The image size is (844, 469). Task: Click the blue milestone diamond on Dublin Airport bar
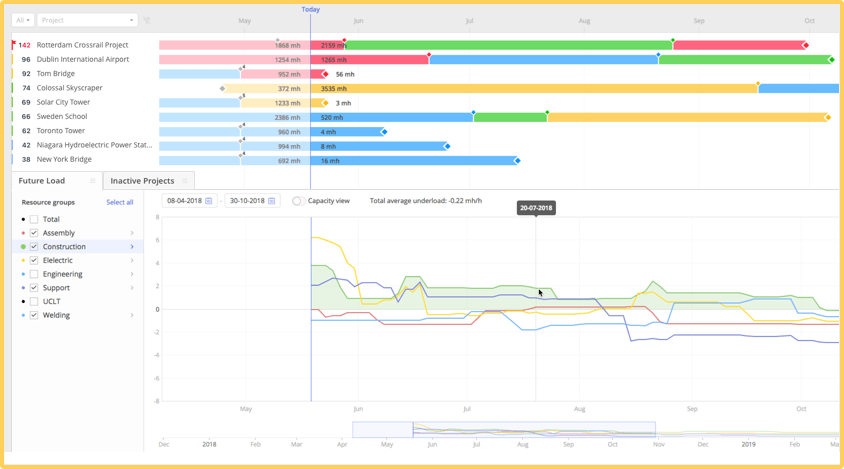pos(658,55)
